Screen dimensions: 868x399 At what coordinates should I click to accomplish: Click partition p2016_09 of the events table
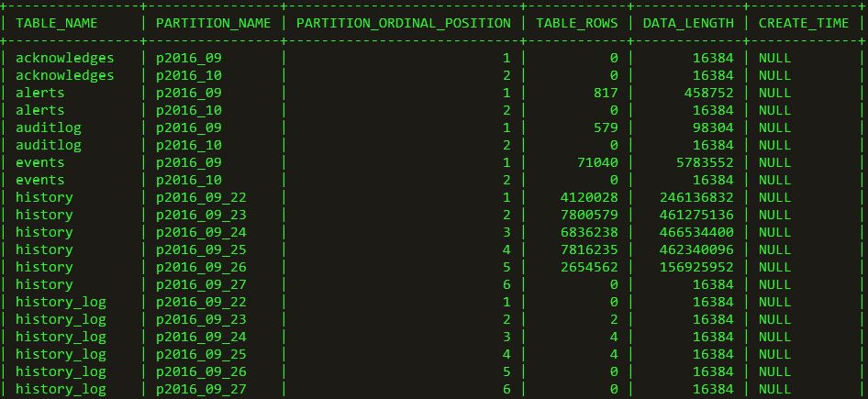189,162
